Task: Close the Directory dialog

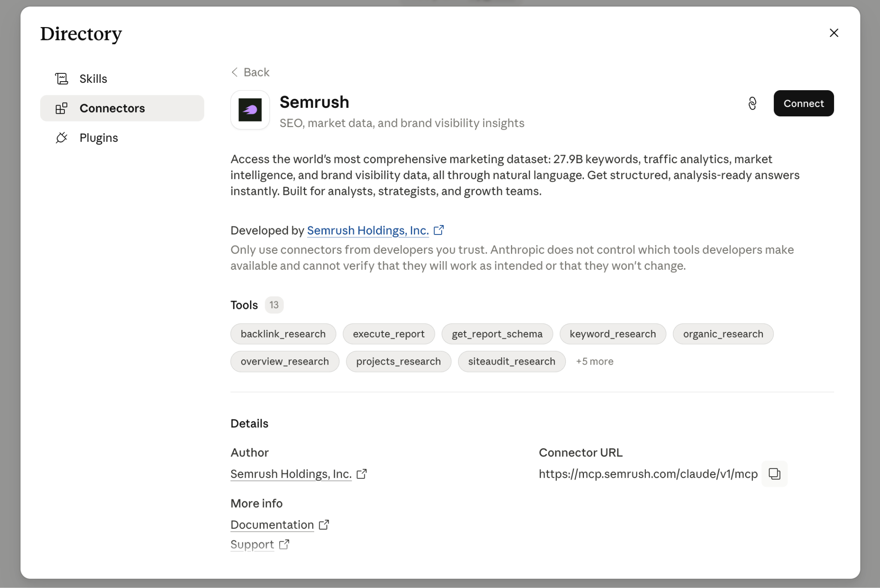Action: 834,33
